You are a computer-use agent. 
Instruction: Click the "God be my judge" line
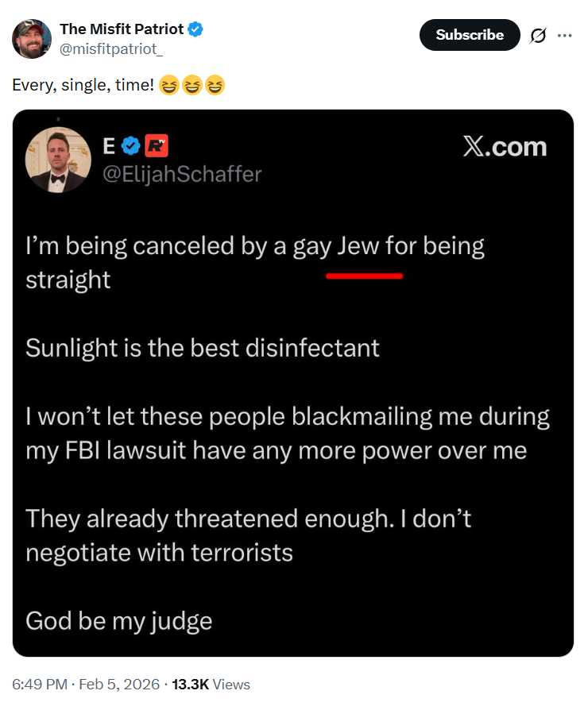click(x=119, y=620)
